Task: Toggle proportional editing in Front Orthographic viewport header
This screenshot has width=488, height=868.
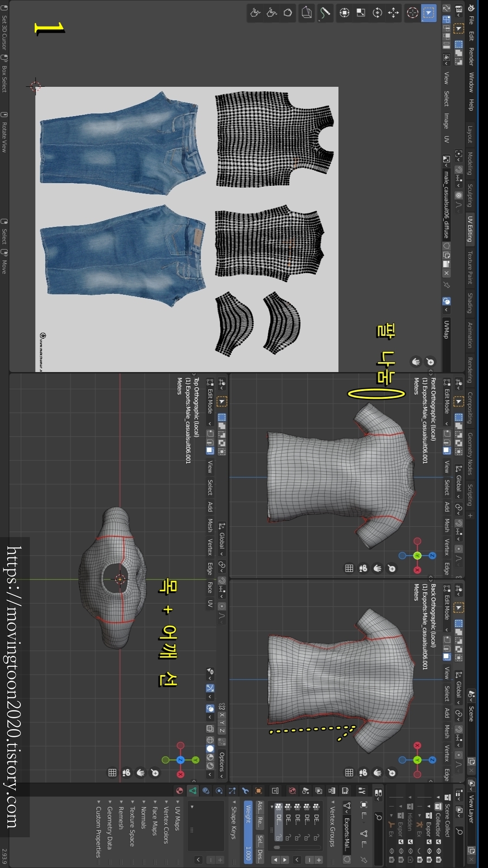Action: (458, 549)
